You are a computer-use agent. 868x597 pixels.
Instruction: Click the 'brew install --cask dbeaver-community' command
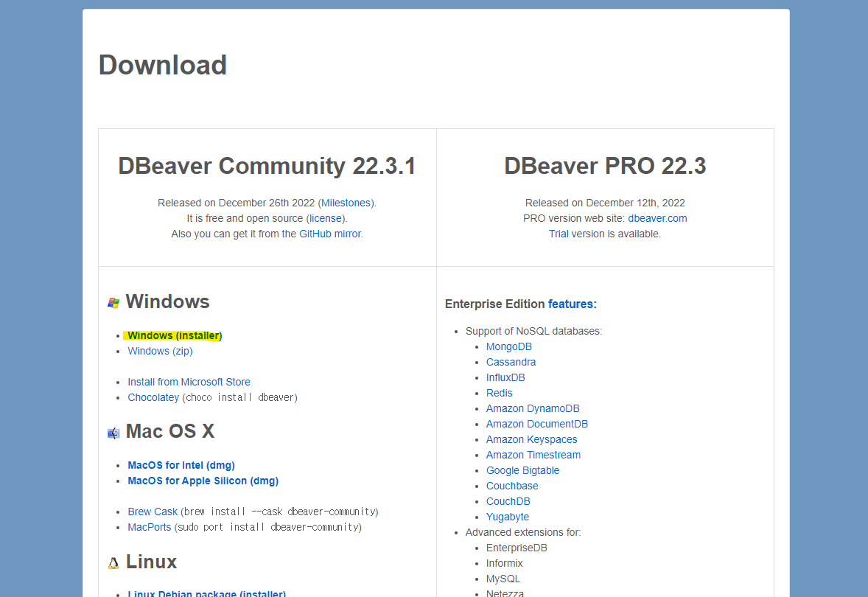coord(279,512)
